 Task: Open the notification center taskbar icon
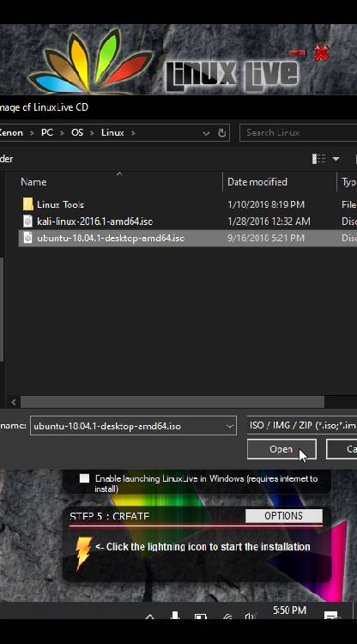(x=330, y=616)
